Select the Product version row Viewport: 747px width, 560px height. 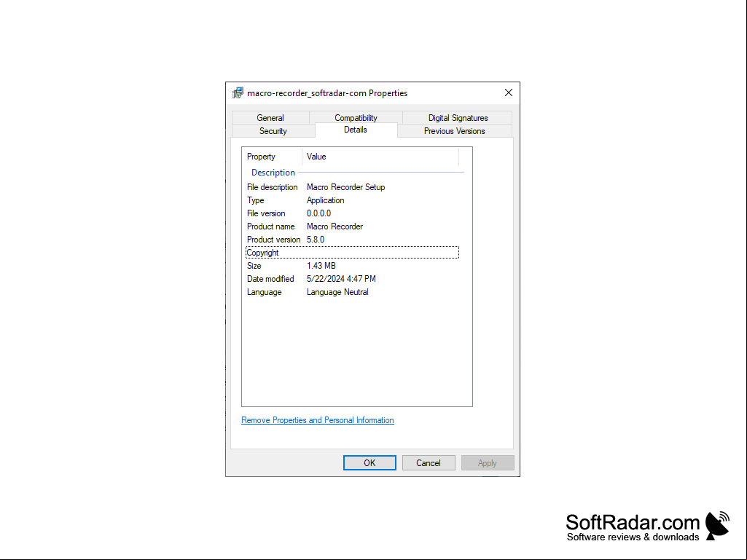point(352,240)
